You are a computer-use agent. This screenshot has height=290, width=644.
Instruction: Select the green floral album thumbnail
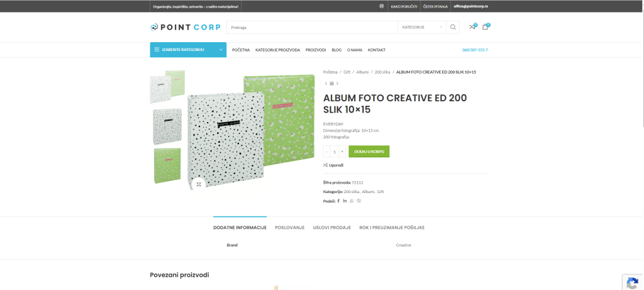(x=167, y=165)
